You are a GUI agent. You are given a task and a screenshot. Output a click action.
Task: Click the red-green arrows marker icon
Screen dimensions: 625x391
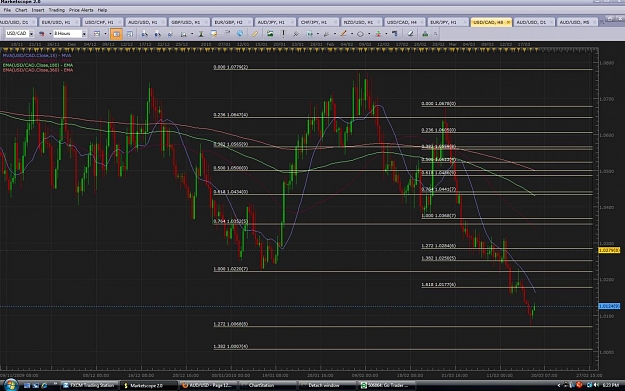click(x=378, y=34)
